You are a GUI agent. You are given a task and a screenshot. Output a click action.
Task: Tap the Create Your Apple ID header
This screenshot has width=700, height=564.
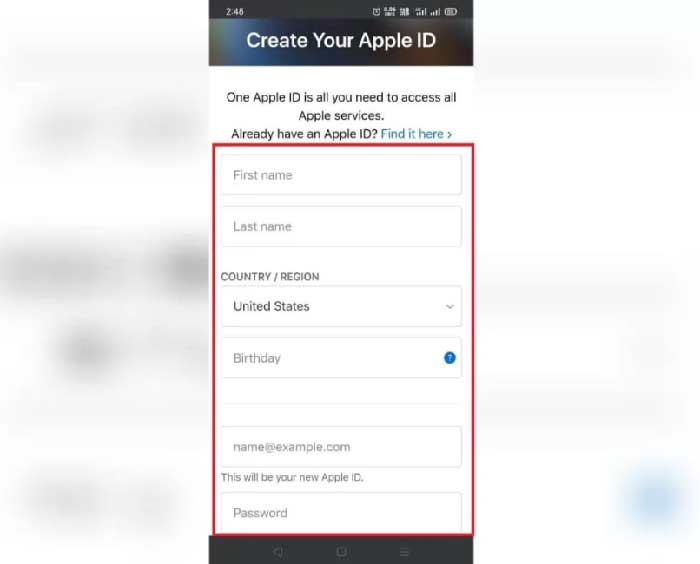pos(341,41)
